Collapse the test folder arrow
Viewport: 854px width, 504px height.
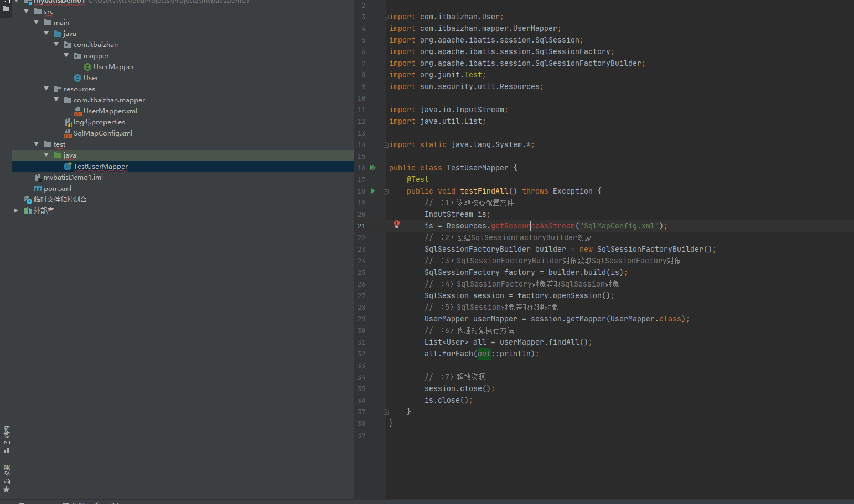pos(36,144)
